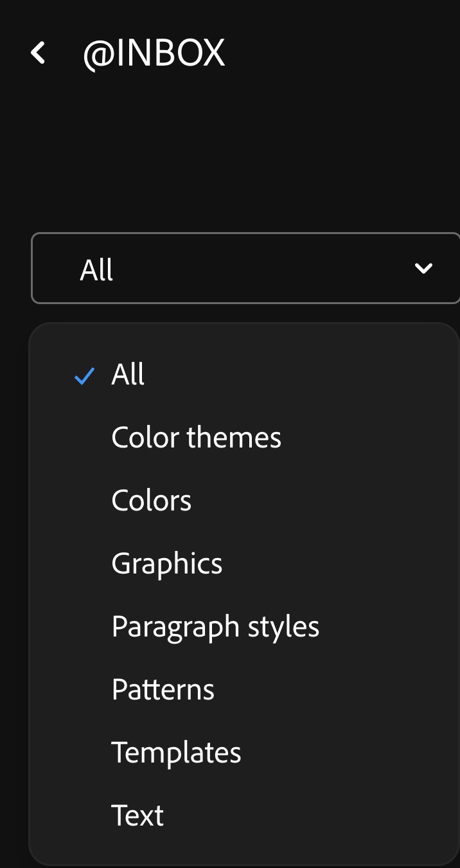This screenshot has height=868, width=460.
Task: Choose the Text filter option
Action: click(x=137, y=816)
